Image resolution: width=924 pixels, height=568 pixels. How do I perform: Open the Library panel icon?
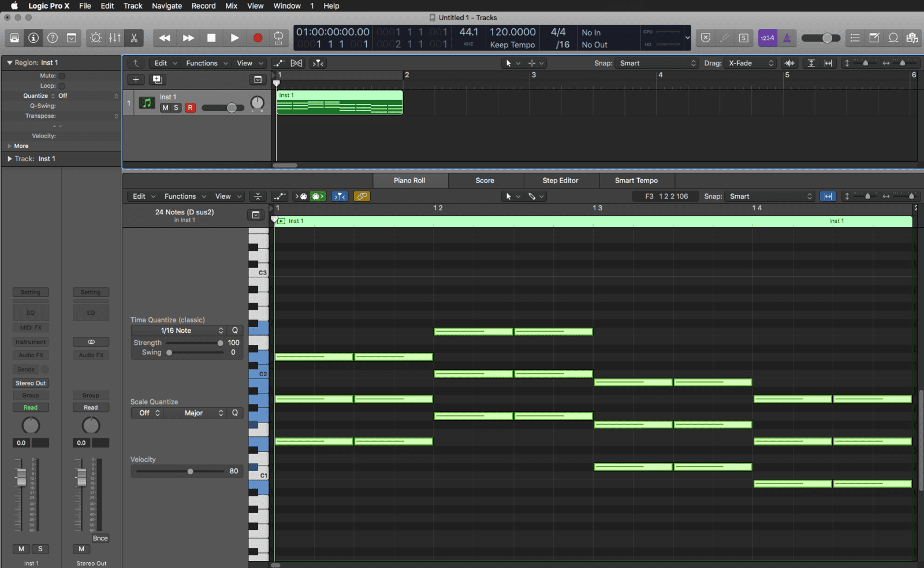tap(14, 38)
